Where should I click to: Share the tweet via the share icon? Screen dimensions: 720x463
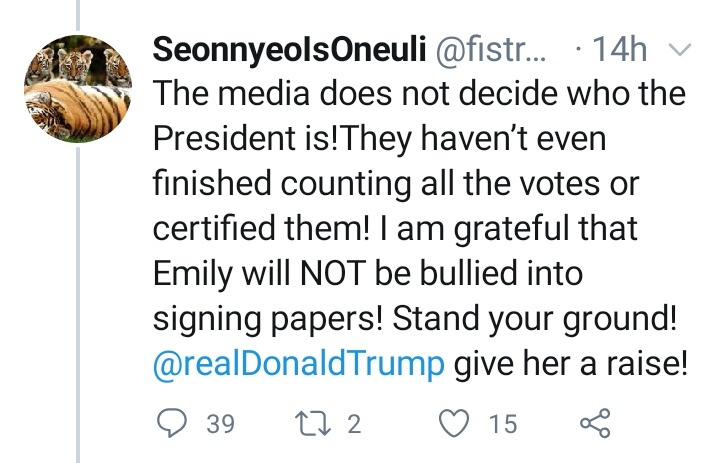point(595,423)
